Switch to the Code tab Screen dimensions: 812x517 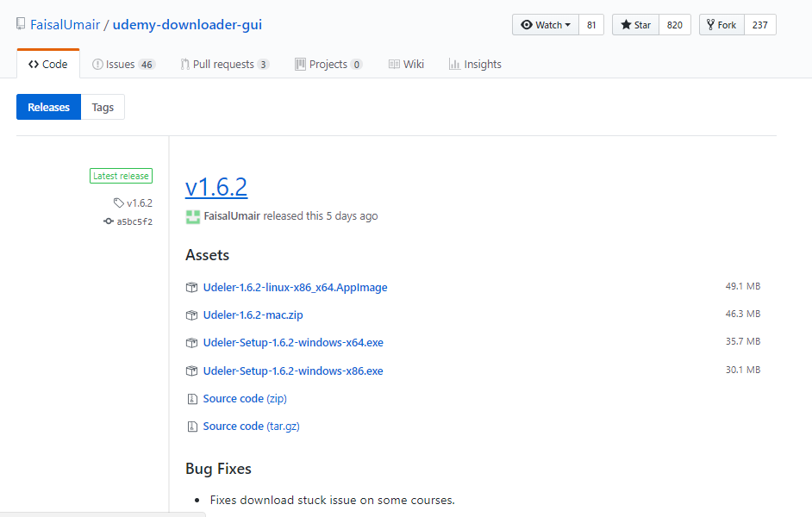pyautogui.click(x=48, y=64)
